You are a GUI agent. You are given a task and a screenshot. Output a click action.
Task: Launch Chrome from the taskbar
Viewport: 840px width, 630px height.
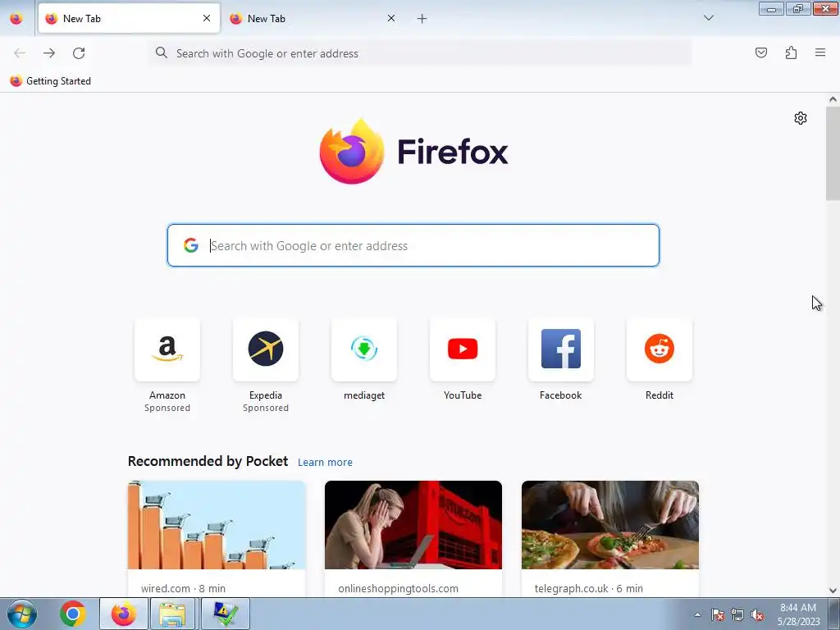(x=73, y=614)
